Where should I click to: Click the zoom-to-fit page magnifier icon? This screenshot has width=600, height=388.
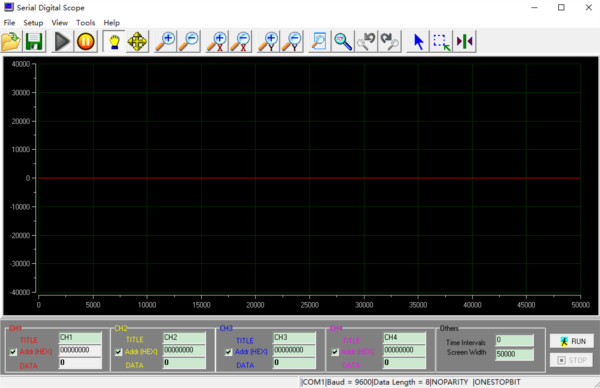pyautogui.click(x=320, y=41)
